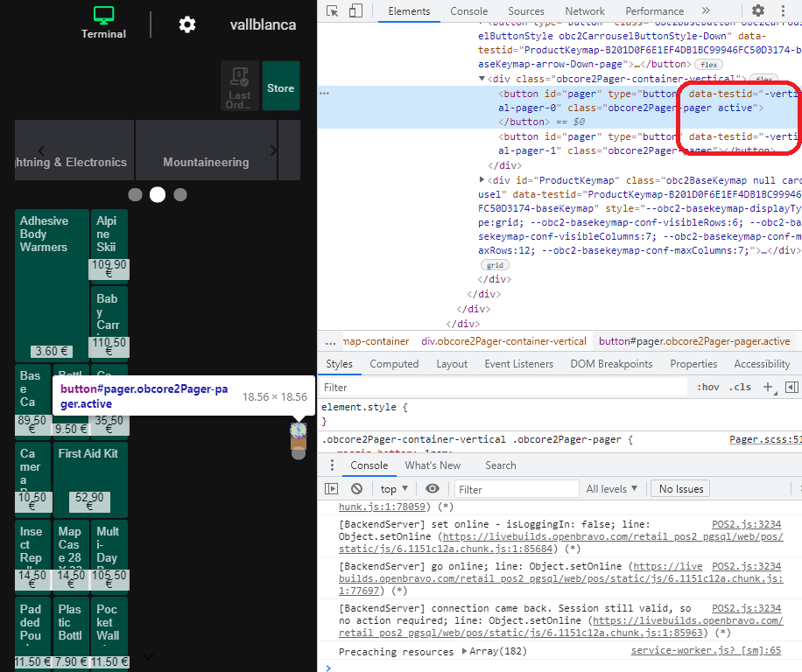
Task: Activate the DevTools inspect element picker
Action: pos(333,11)
